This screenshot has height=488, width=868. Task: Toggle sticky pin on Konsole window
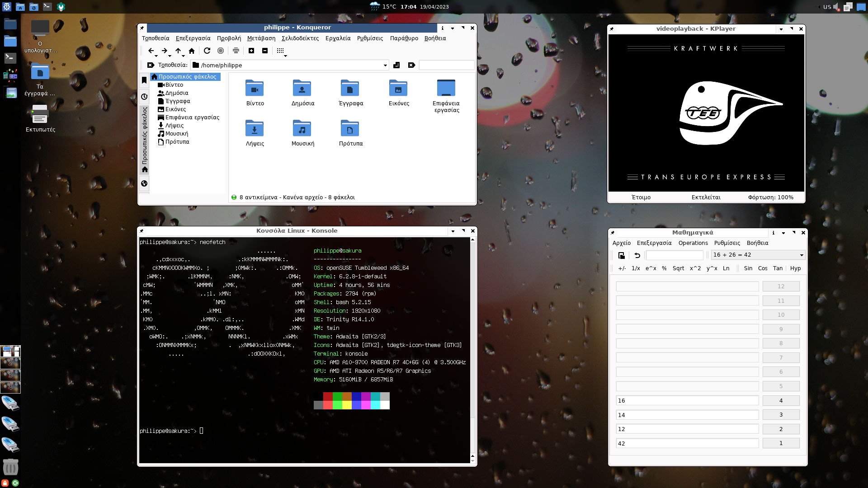(142, 231)
